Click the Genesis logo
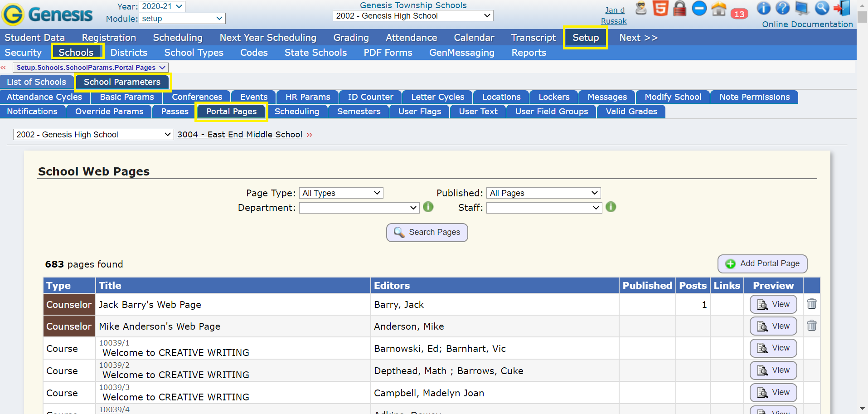This screenshot has height=414, width=868. 47,14
